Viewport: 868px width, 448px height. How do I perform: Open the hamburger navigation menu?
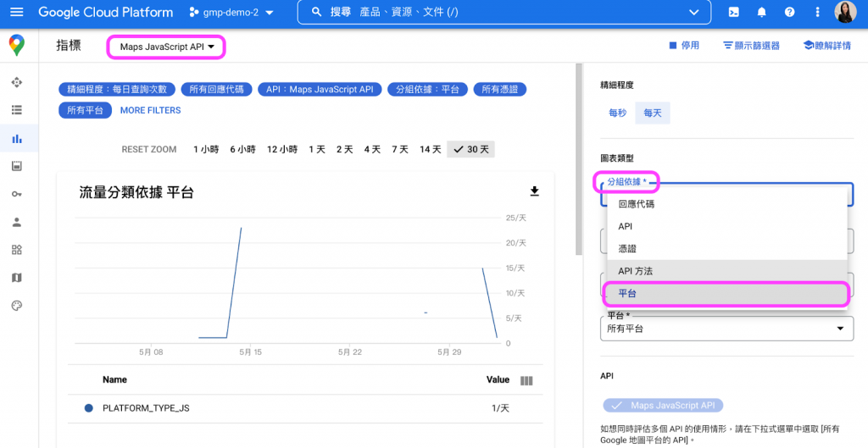click(x=17, y=12)
